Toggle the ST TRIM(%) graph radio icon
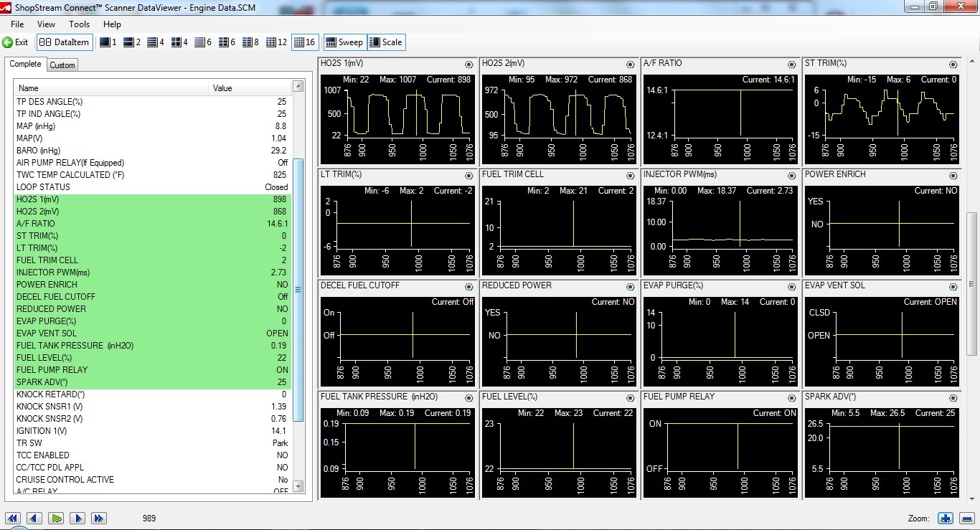 [x=953, y=65]
